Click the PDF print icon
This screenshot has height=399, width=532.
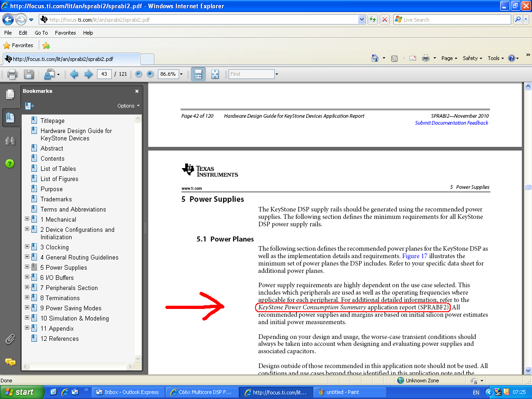[12, 74]
